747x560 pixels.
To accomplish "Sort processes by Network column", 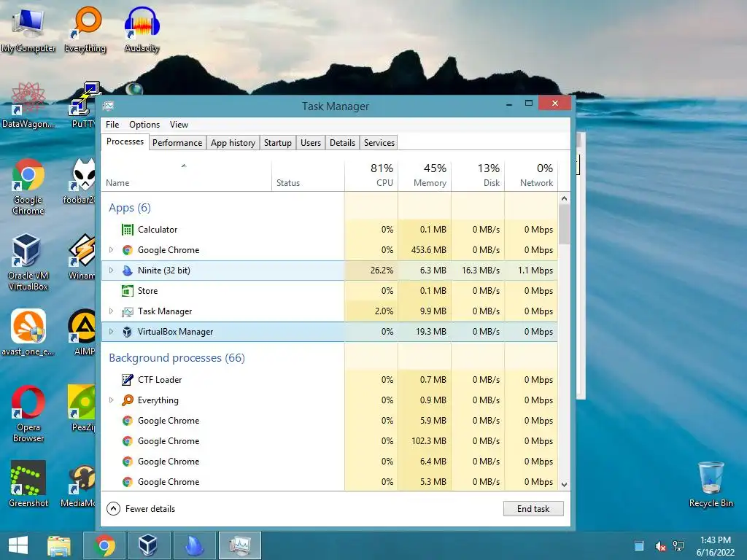I will point(531,176).
